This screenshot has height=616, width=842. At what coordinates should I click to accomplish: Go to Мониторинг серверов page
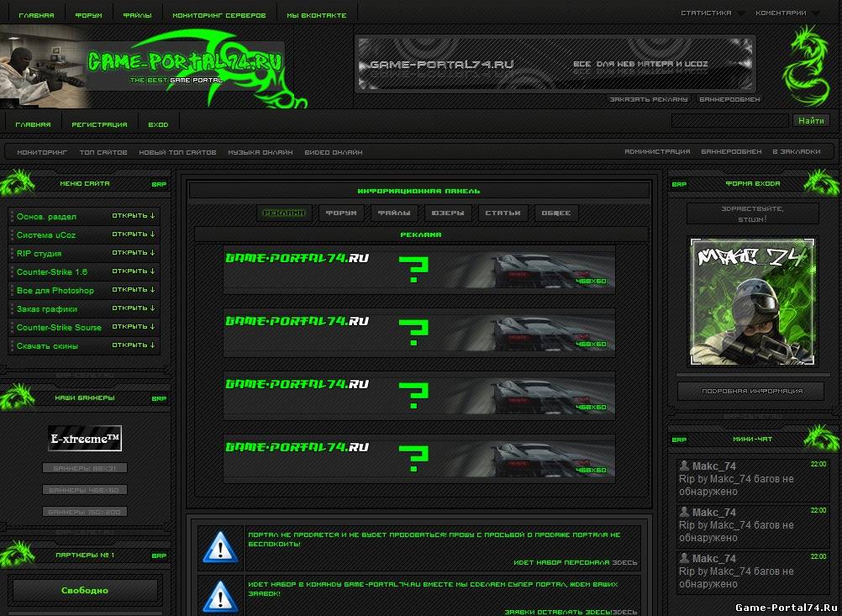point(219,16)
